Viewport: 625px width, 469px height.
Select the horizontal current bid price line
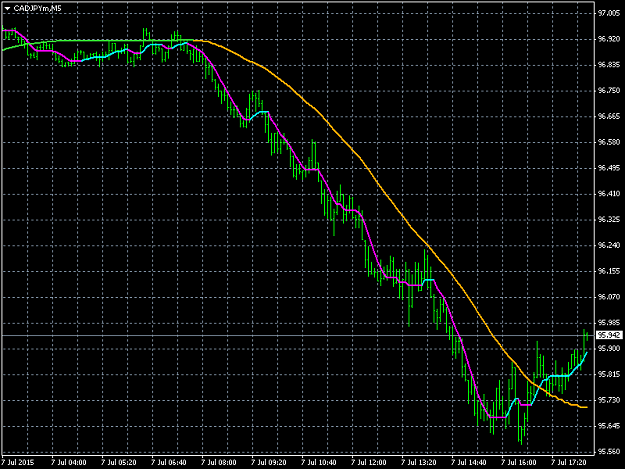[x=298, y=336]
